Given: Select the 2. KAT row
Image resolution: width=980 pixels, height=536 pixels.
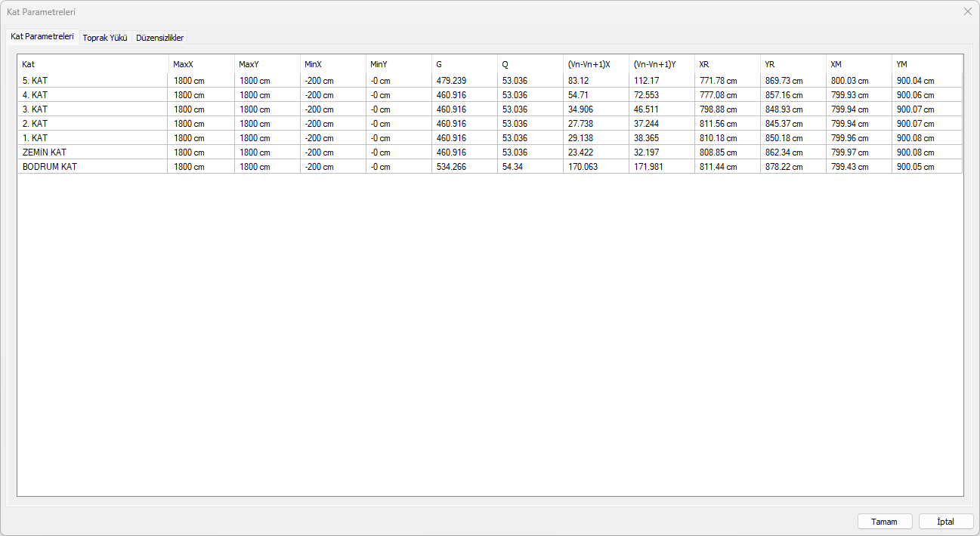Looking at the screenshot, I should click(x=490, y=124).
